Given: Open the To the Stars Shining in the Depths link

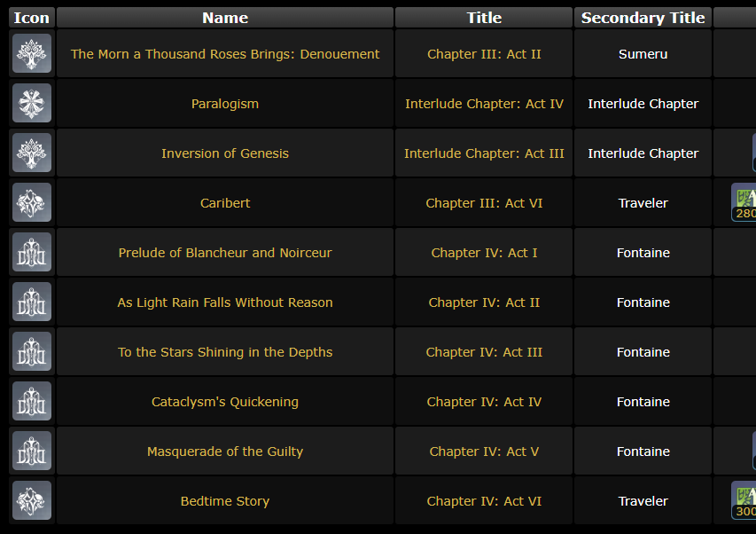Looking at the screenshot, I should (x=225, y=352).
